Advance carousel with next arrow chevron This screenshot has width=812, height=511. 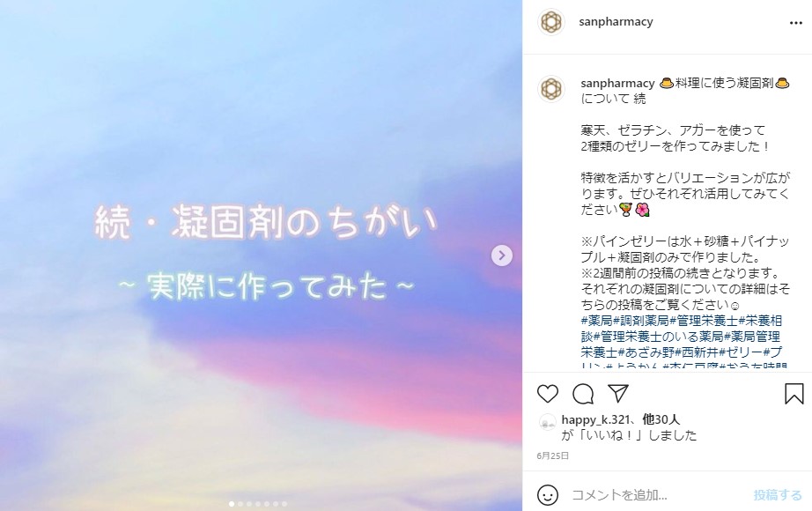(x=502, y=255)
